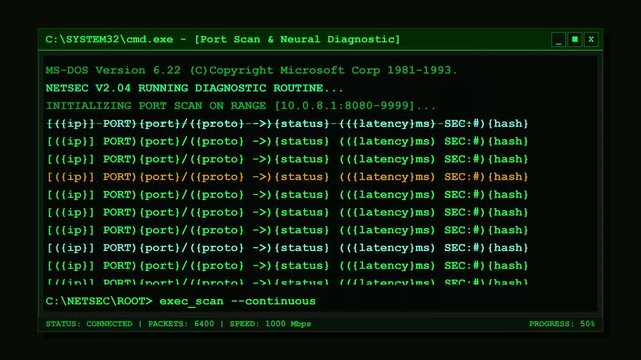Click 'STATUS: CONNECTED' in the status bar
641x360 pixels.
coord(89,324)
